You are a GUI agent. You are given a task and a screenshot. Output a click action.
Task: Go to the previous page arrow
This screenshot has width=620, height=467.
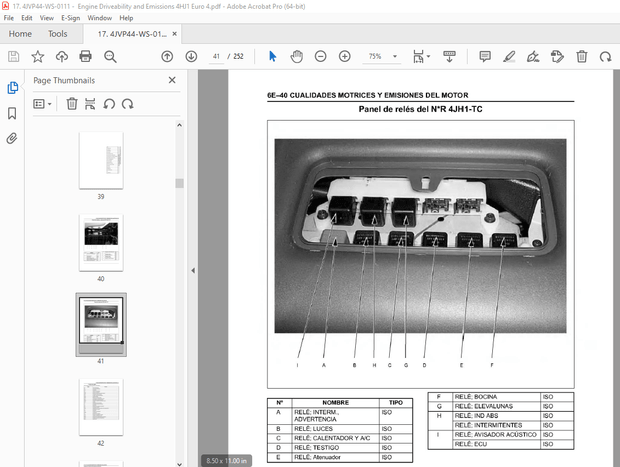tap(167, 57)
